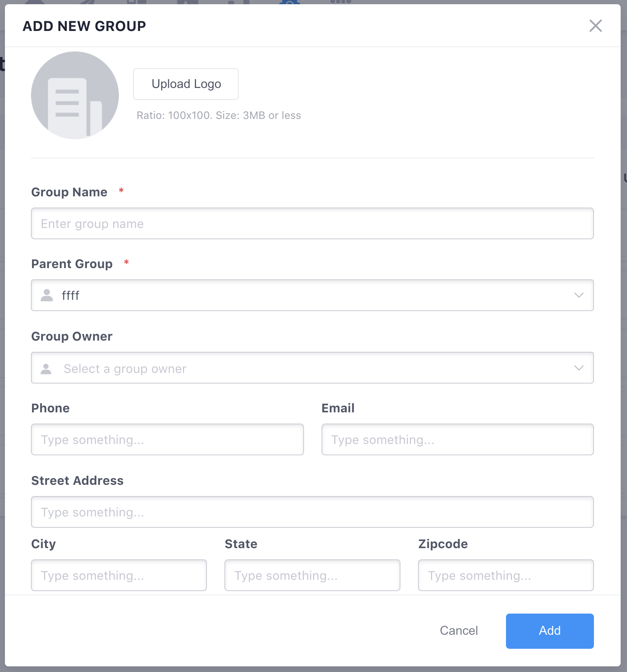Expand Parent Group chevron arrow
This screenshot has height=672, width=627.
click(579, 295)
